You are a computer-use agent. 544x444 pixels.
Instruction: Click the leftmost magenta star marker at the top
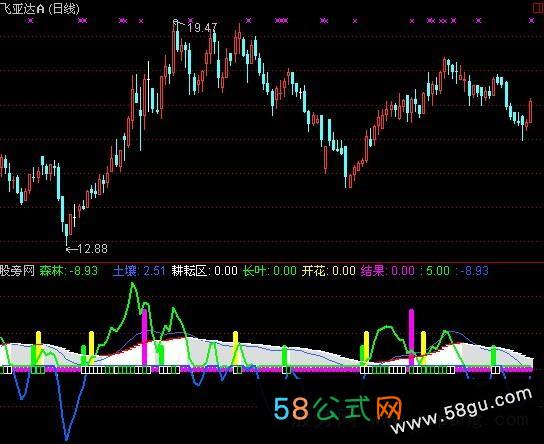31,21
